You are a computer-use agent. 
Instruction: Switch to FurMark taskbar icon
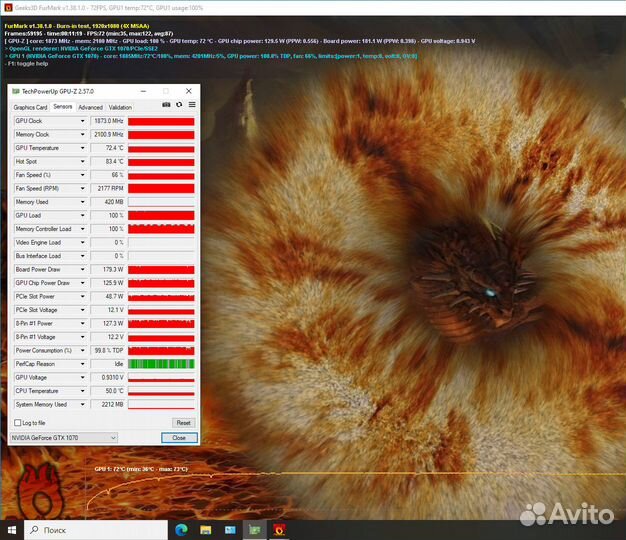tap(279, 530)
